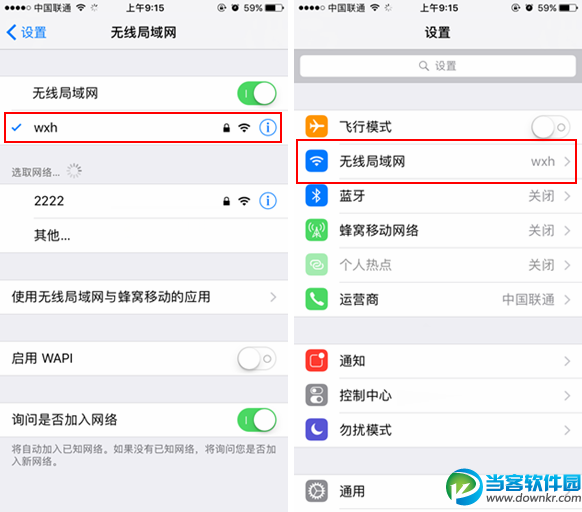Expand the 蓝牙 row chevron
Screen dimensions: 582x512
click(567, 196)
